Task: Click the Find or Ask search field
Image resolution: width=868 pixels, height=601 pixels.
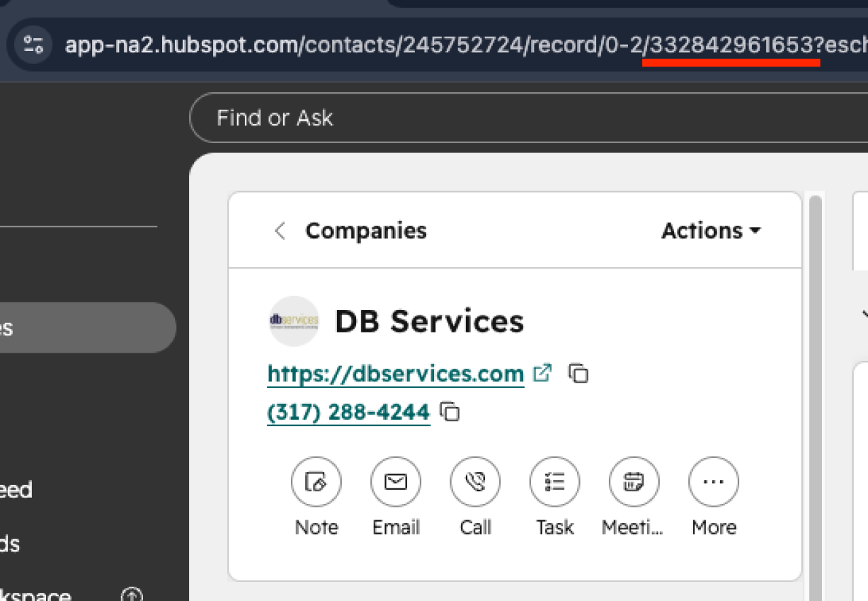Action: 529,118
